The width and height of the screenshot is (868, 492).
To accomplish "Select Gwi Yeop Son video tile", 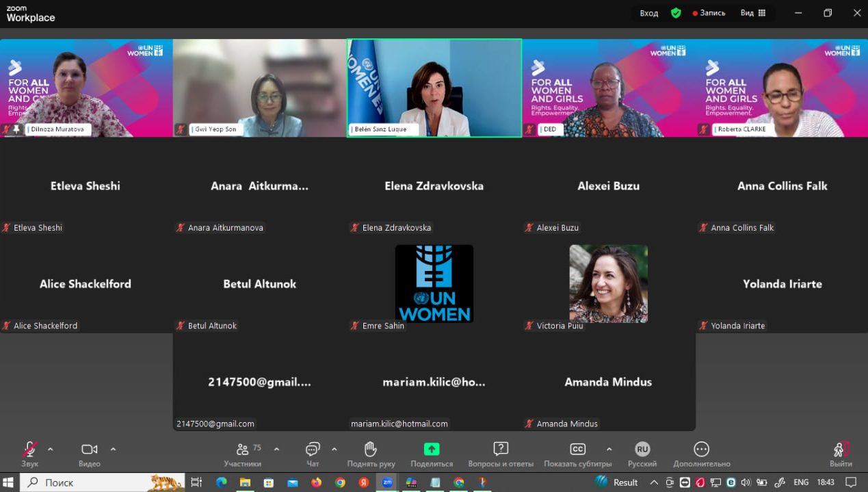I will 260,88.
